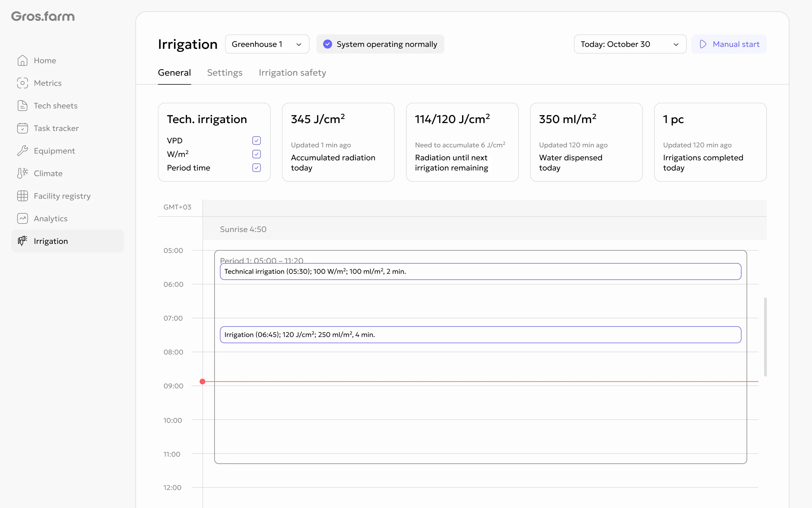Screen dimensions: 812x508
Task: Click the 1 pc irrigations completed card
Action: pyautogui.click(x=710, y=142)
